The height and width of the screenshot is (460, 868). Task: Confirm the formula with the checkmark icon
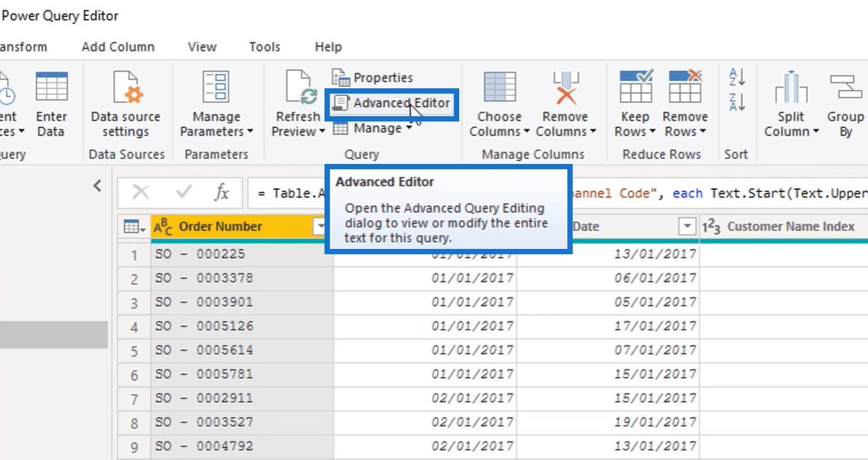click(x=184, y=192)
